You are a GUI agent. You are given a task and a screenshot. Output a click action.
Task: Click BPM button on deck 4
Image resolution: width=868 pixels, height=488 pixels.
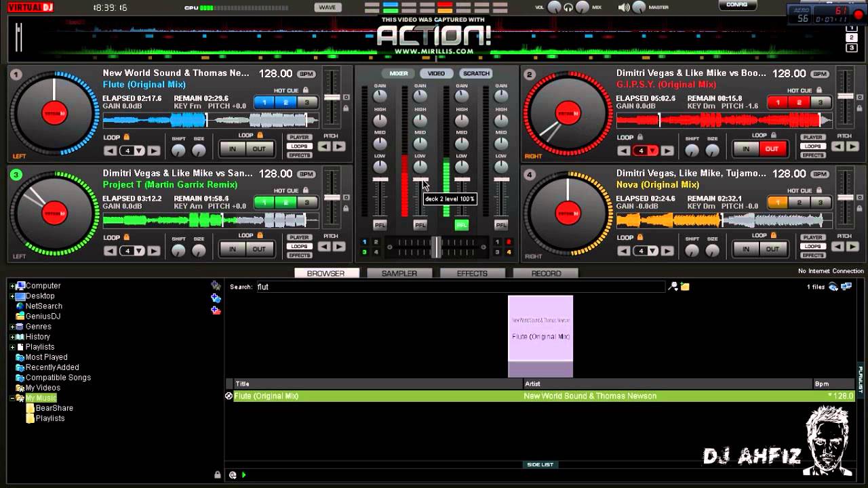coord(820,174)
